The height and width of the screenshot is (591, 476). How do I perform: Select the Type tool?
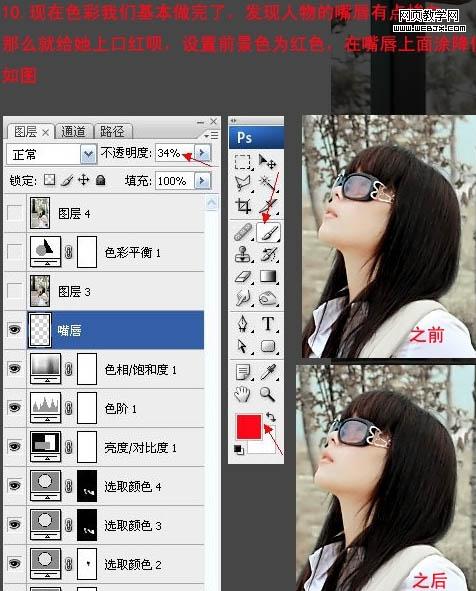click(x=268, y=324)
